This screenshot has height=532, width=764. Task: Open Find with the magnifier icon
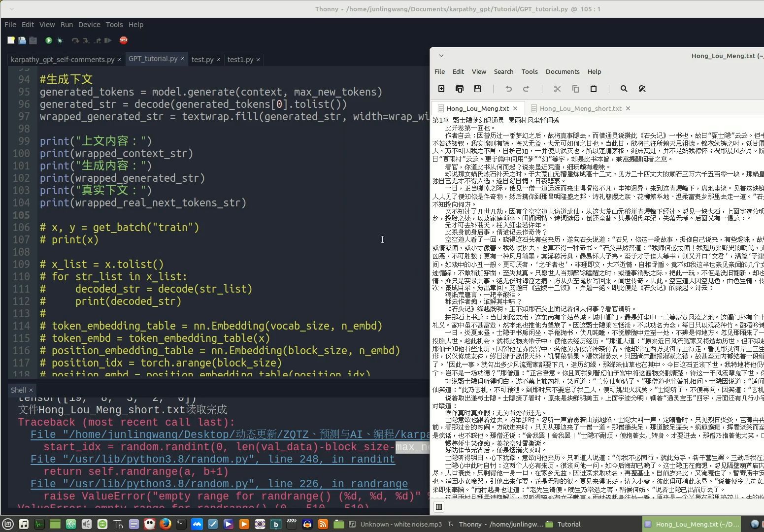pos(624,89)
